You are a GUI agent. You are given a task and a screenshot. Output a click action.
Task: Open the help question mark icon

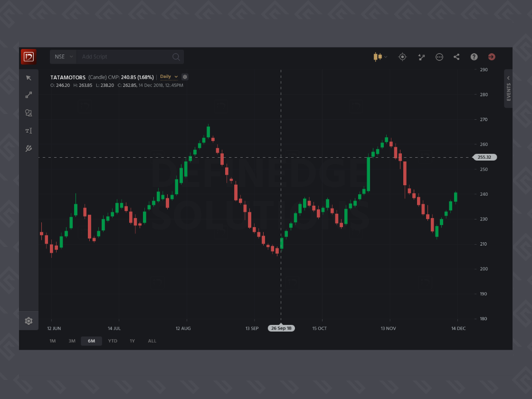pyautogui.click(x=474, y=57)
